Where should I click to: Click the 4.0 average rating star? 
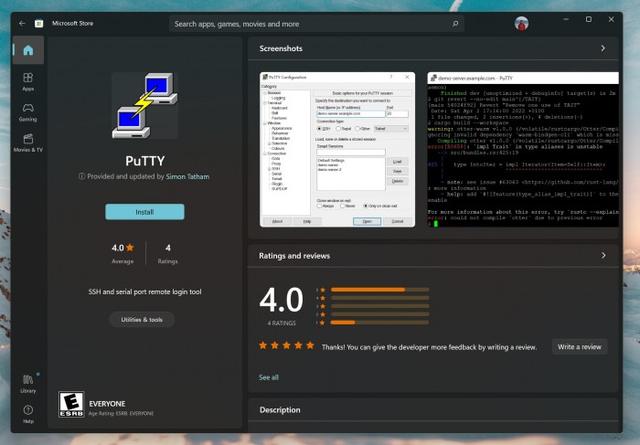coord(130,247)
